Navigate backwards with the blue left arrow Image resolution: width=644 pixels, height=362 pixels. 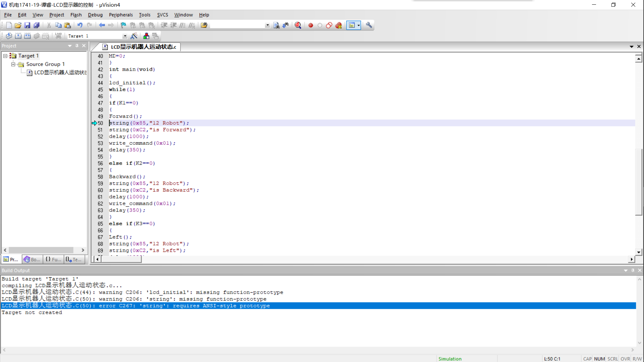point(102,25)
